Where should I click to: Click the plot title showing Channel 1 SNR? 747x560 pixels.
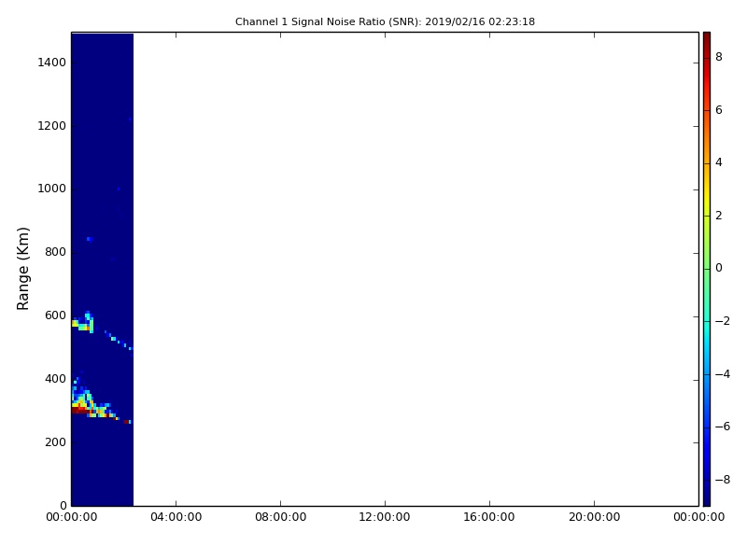click(x=385, y=21)
